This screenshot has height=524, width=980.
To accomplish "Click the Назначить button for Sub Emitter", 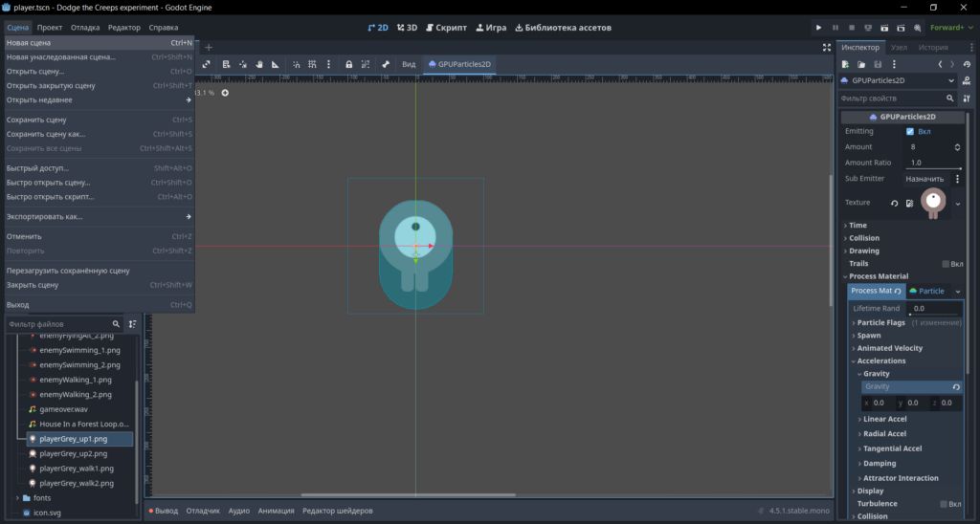I will pos(925,179).
